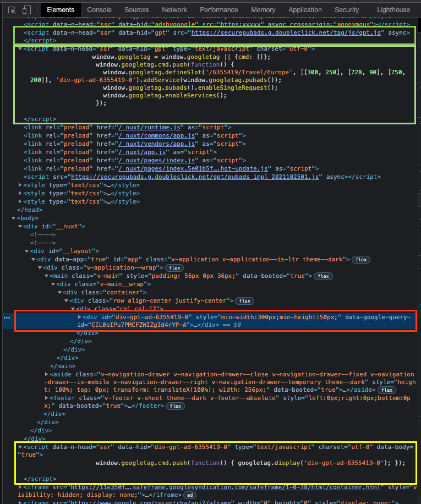This screenshot has width=421, height=504.
Task: Open the Console tab
Action: [99, 10]
